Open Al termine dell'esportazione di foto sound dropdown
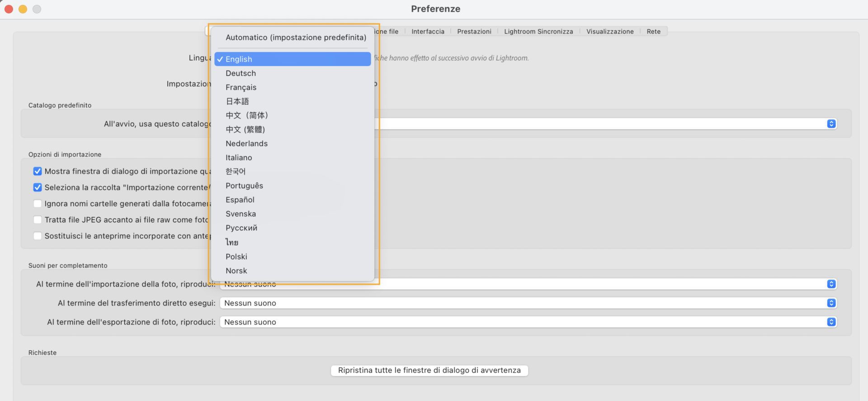Image resolution: width=868 pixels, height=401 pixels. click(x=528, y=322)
